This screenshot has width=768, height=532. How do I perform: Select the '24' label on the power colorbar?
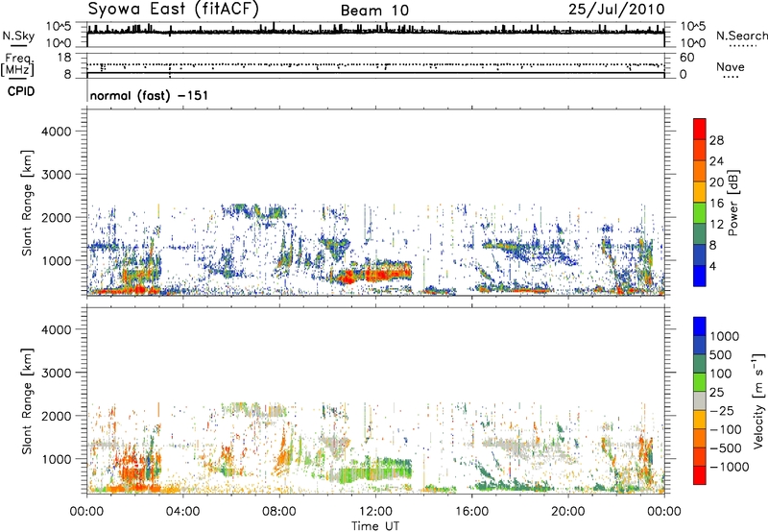pyautogui.click(x=715, y=161)
